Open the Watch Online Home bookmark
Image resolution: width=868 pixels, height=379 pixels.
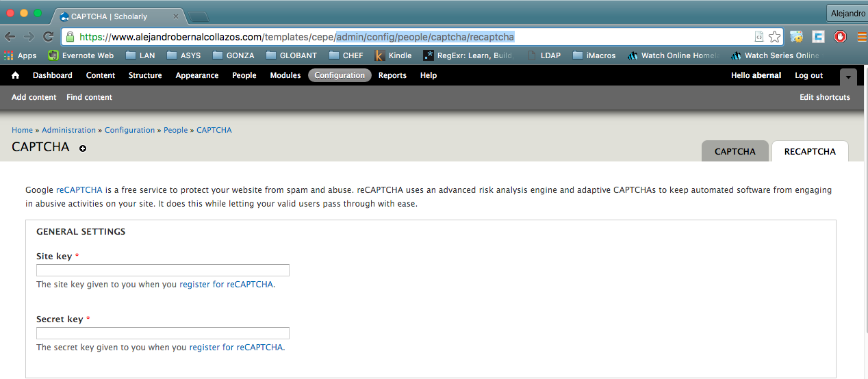click(673, 55)
